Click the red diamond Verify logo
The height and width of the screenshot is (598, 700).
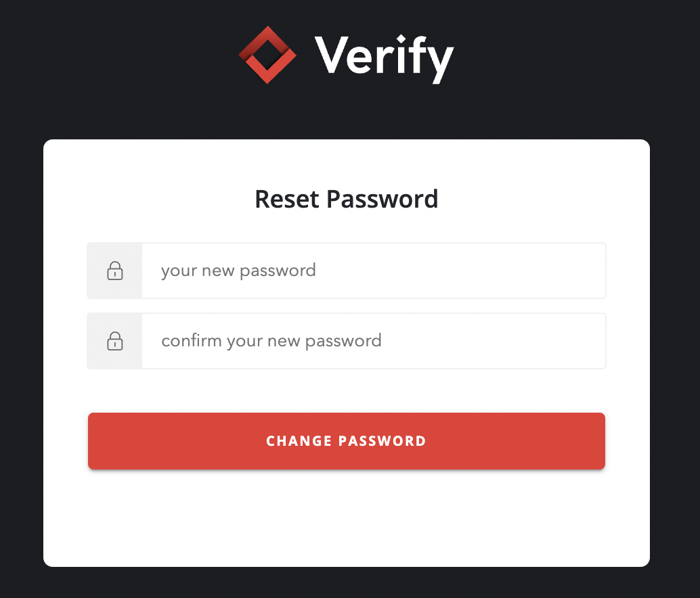click(267, 55)
